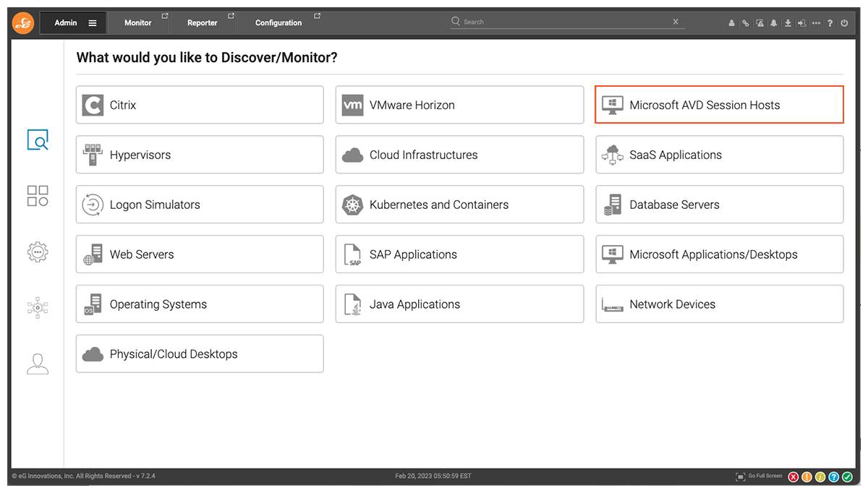Open the Configuration tab
The image size is (868, 493).
(278, 23)
